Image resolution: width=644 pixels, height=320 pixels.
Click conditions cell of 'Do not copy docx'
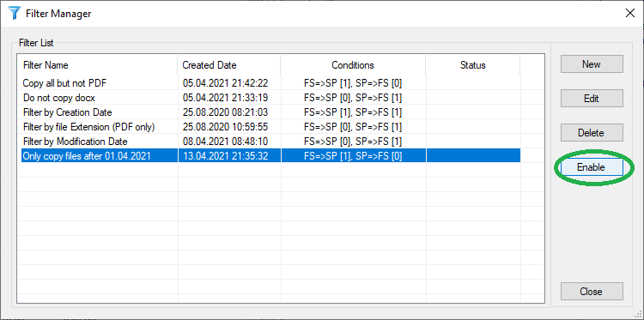pyautogui.click(x=353, y=98)
